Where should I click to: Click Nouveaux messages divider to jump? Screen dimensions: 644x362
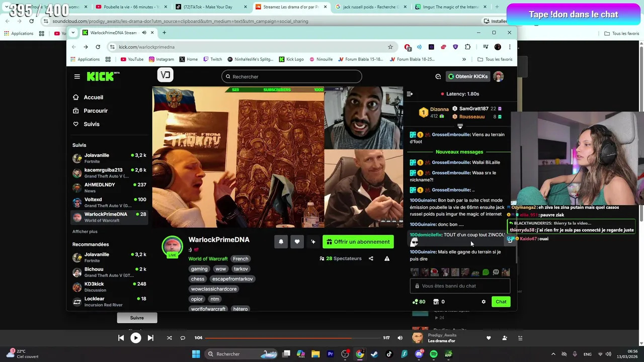pos(459,152)
